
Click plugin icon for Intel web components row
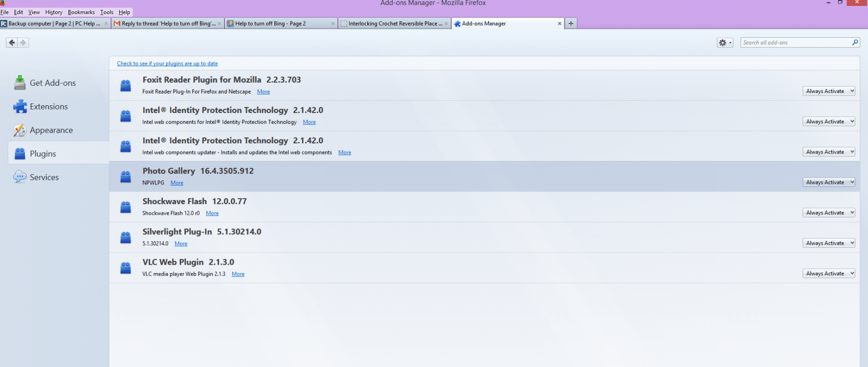tap(126, 116)
